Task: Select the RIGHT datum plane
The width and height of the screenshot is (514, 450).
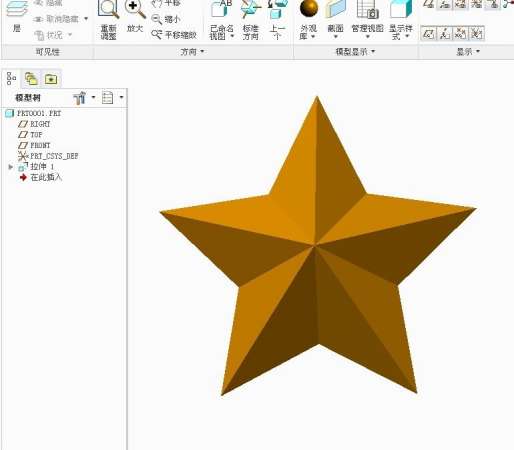Action: (x=34, y=124)
